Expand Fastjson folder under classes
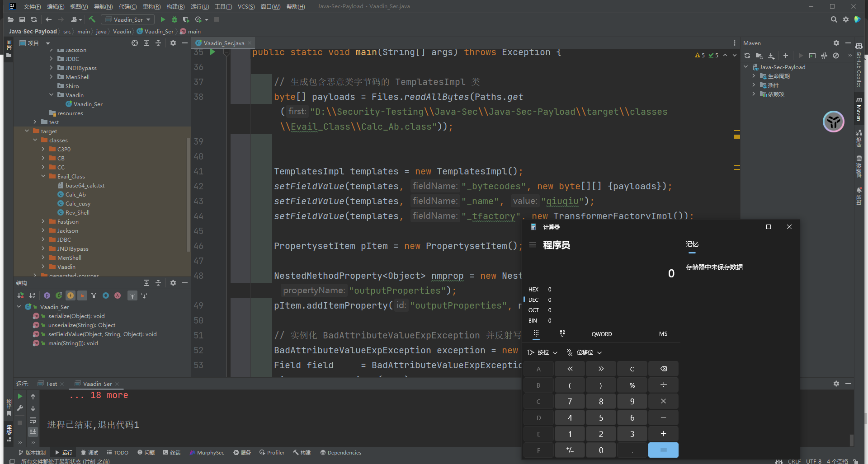The width and height of the screenshot is (868, 464). pyautogui.click(x=43, y=221)
